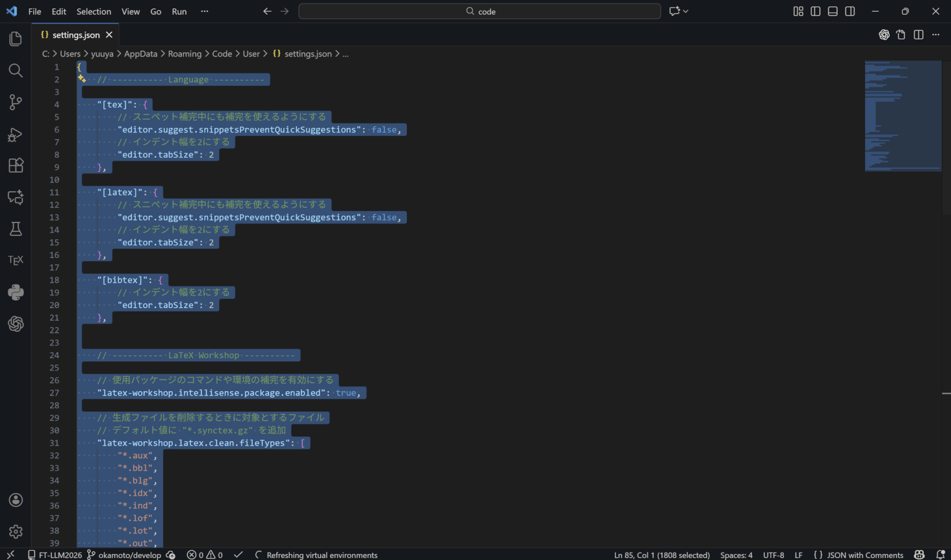This screenshot has width=951, height=560.
Task: Open the Python sidebar view
Action: point(15,292)
